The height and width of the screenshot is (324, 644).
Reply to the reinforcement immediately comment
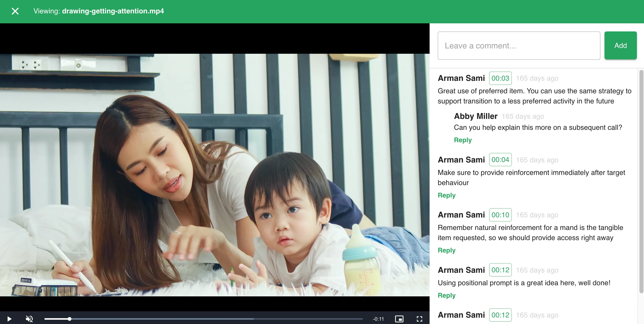click(x=447, y=195)
